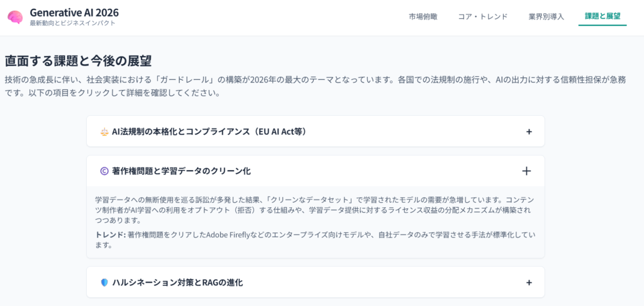Click the bold トレンド: label
Viewport: 644px width, 306px height.
pos(109,235)
